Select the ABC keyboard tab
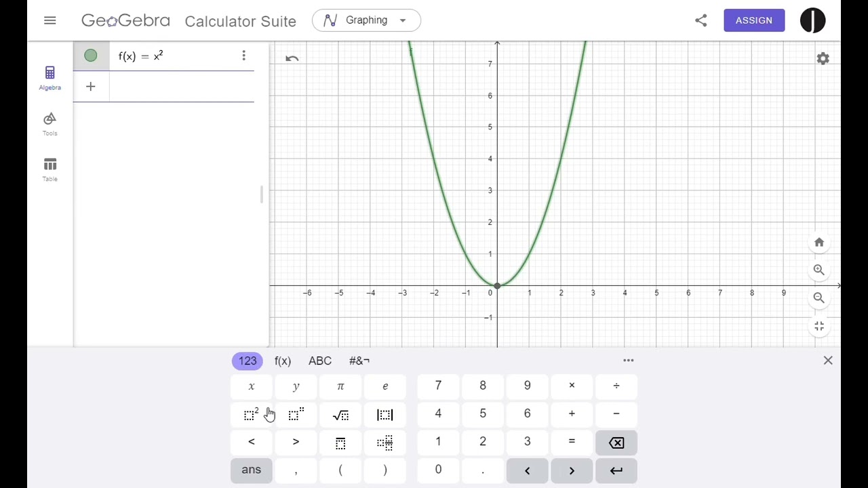 coord(320,361)
